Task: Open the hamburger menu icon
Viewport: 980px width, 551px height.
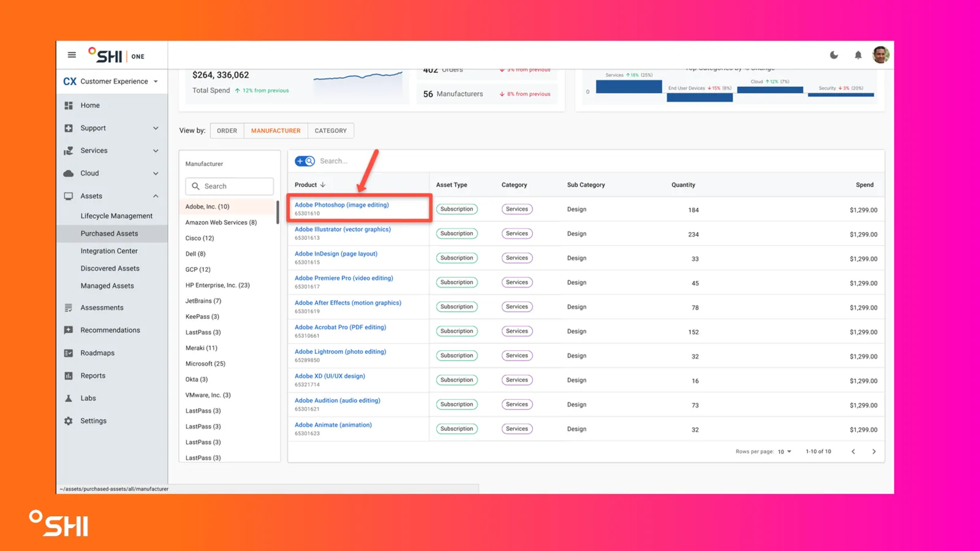Action: [72, 55]
